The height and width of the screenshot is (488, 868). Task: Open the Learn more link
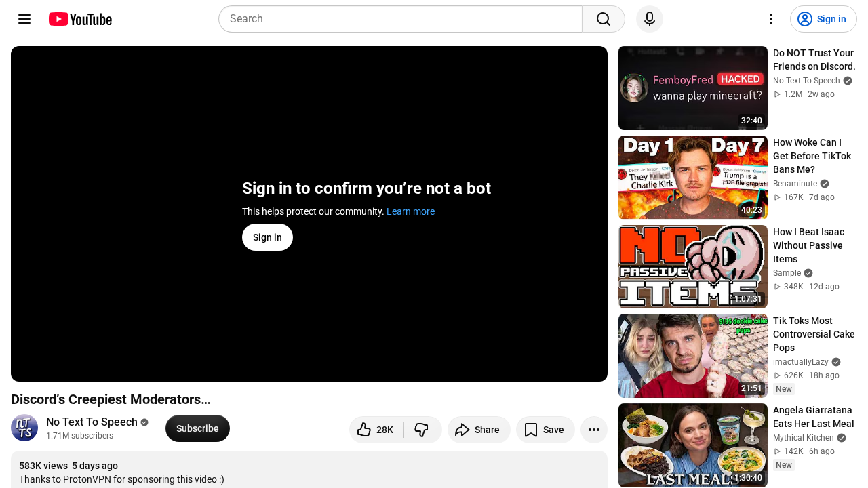pos(410,211)
